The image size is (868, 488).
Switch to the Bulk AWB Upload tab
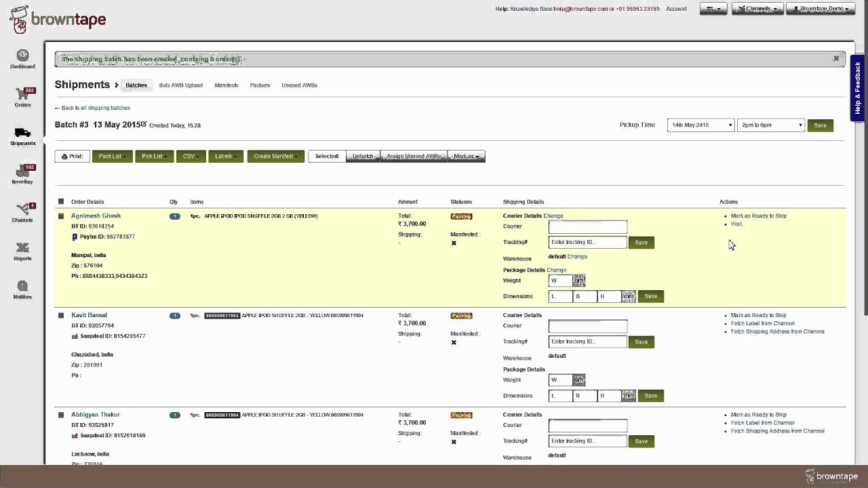click(181, 85)
